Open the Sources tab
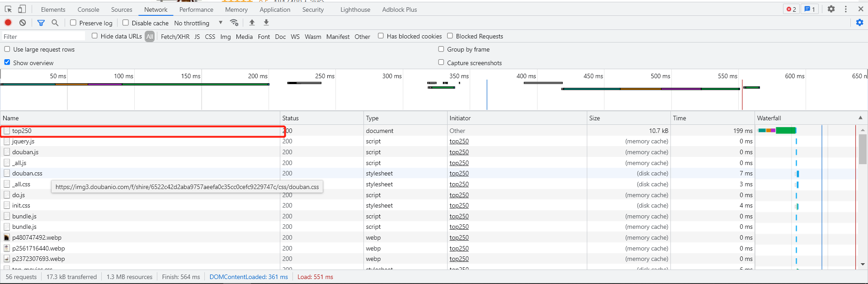Image resolution: width=868 pixels, height=284 pixels. pos(122,9)
